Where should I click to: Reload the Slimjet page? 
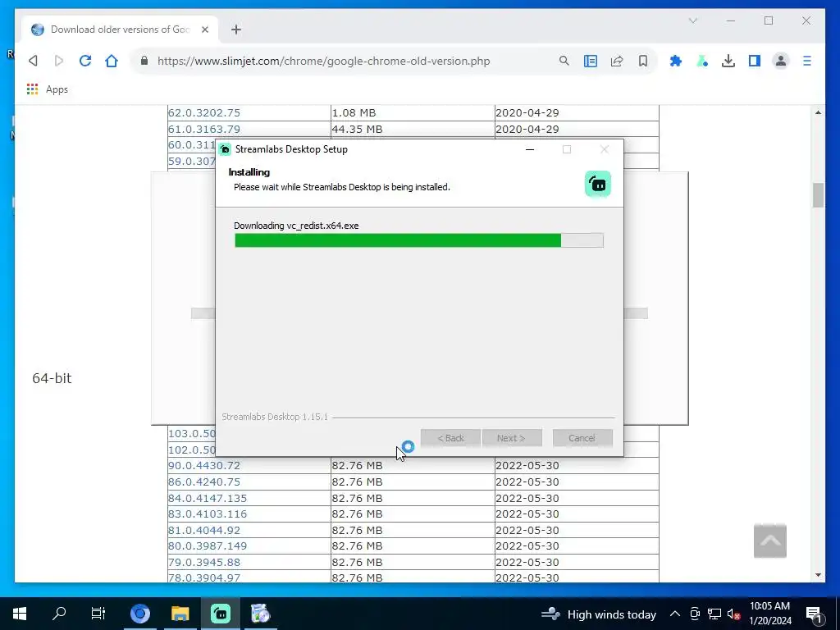click(85, 61)
